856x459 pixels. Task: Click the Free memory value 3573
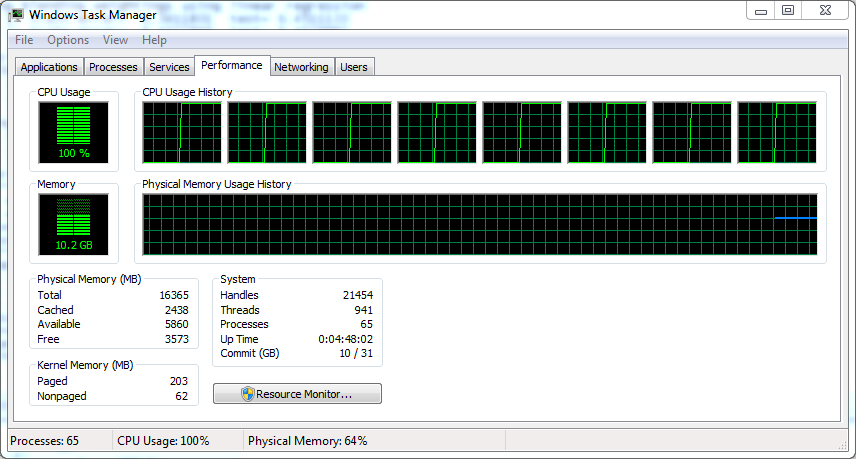(176, 339)
